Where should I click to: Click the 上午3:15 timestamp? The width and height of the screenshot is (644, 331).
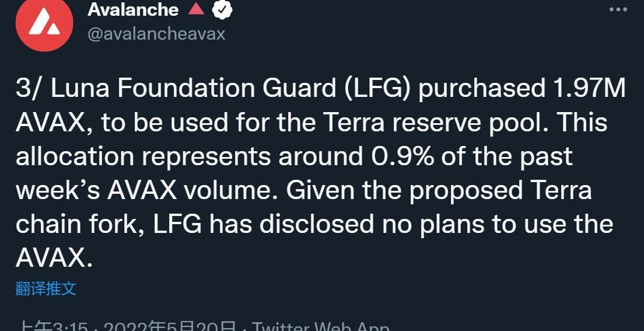54,326
